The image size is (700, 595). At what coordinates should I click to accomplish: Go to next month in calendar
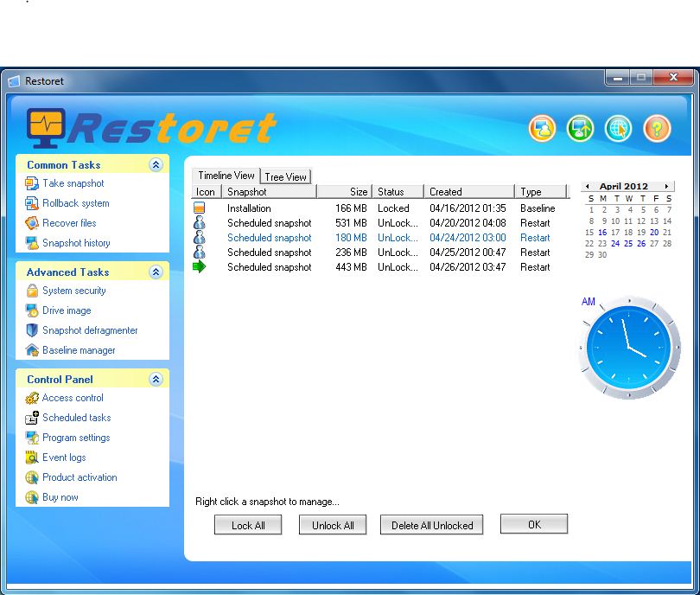click(x=666, y=186)
